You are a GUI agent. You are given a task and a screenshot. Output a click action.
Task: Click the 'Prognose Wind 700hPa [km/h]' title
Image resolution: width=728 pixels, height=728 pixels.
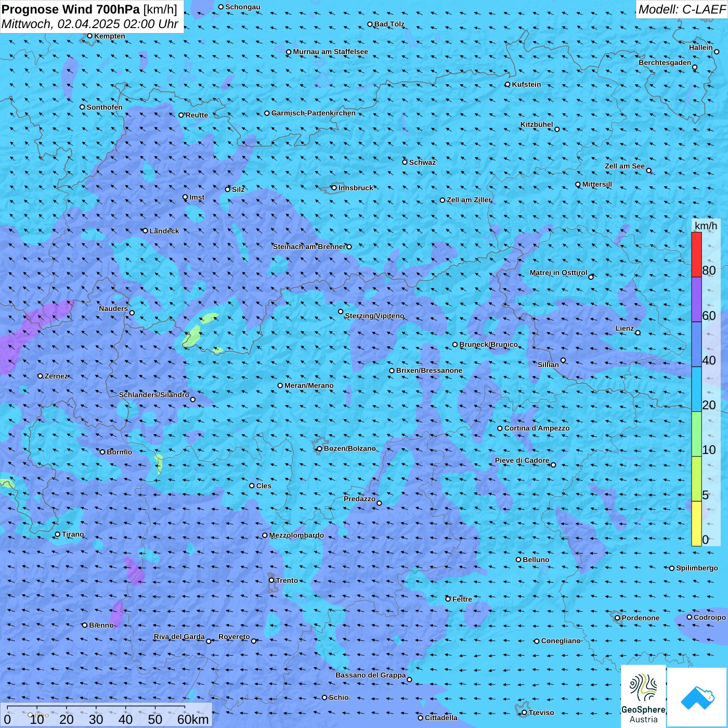tap(89, 9)
